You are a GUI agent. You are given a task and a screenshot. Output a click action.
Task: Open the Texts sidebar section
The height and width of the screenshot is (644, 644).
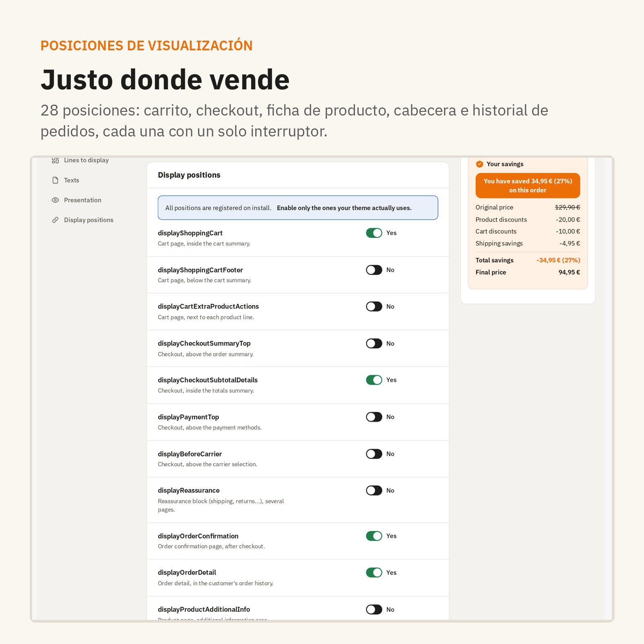point(72,180)
